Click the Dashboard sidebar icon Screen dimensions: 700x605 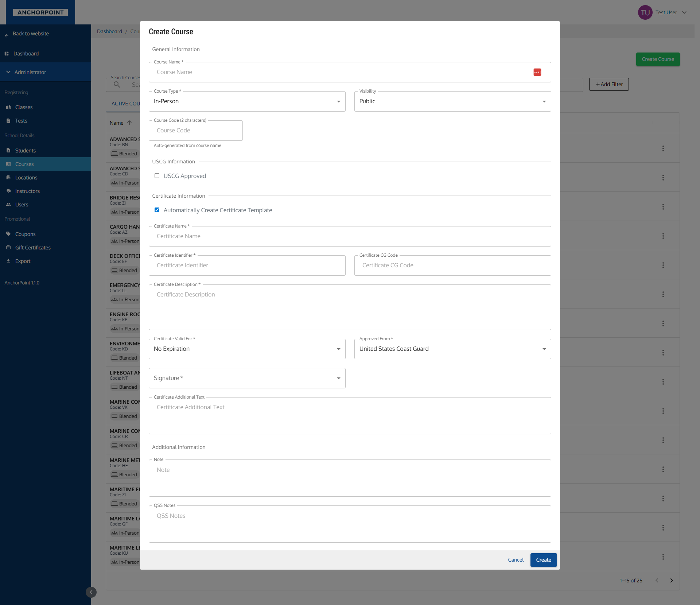[7, 54]
